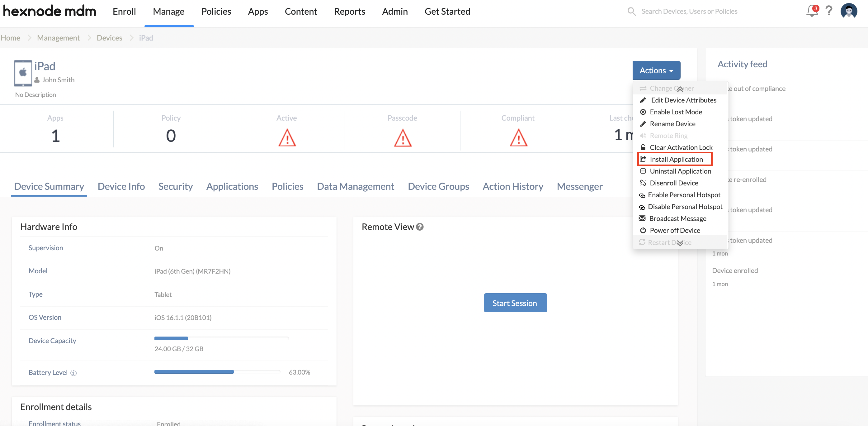868x426 pixels.
Task: Choose Enable Lost Mode from menu
Action: (680, 112)
